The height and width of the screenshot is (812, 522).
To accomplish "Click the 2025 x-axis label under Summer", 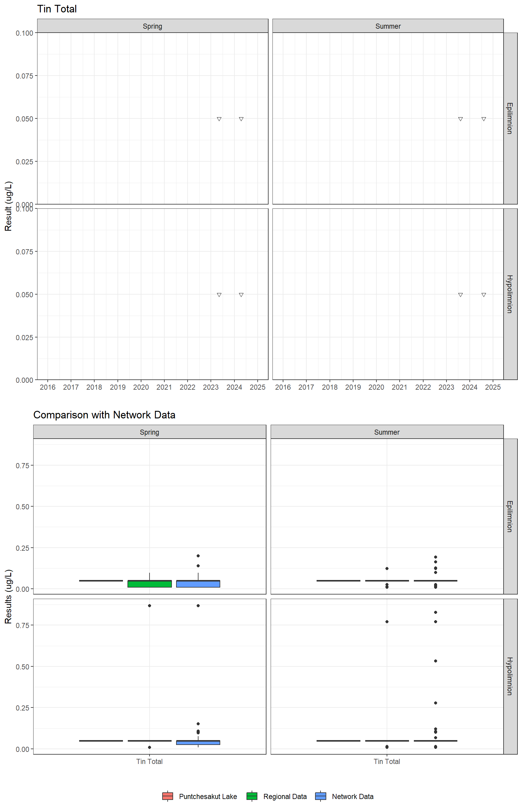I will pyautogui.click(x=493, y=387).
